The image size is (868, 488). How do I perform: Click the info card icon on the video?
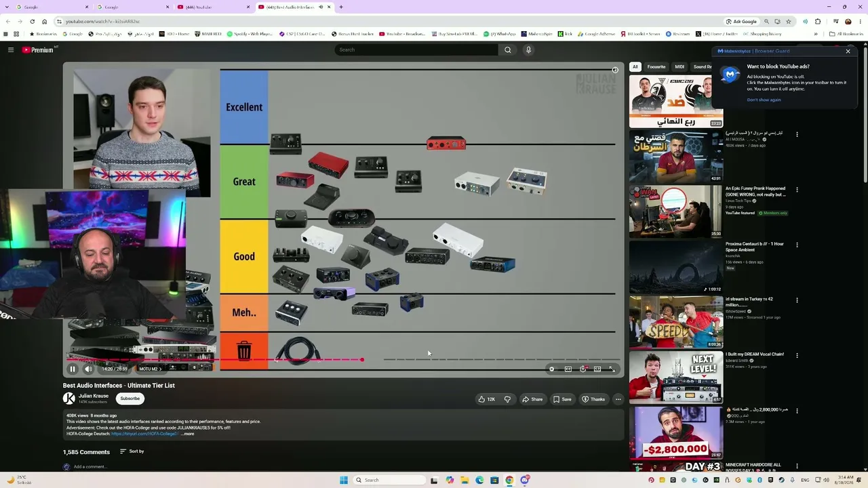[x=615, y=70]
